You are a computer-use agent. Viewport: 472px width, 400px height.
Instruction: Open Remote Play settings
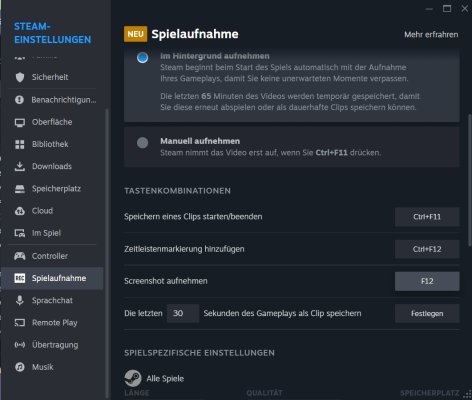[52, 323]
